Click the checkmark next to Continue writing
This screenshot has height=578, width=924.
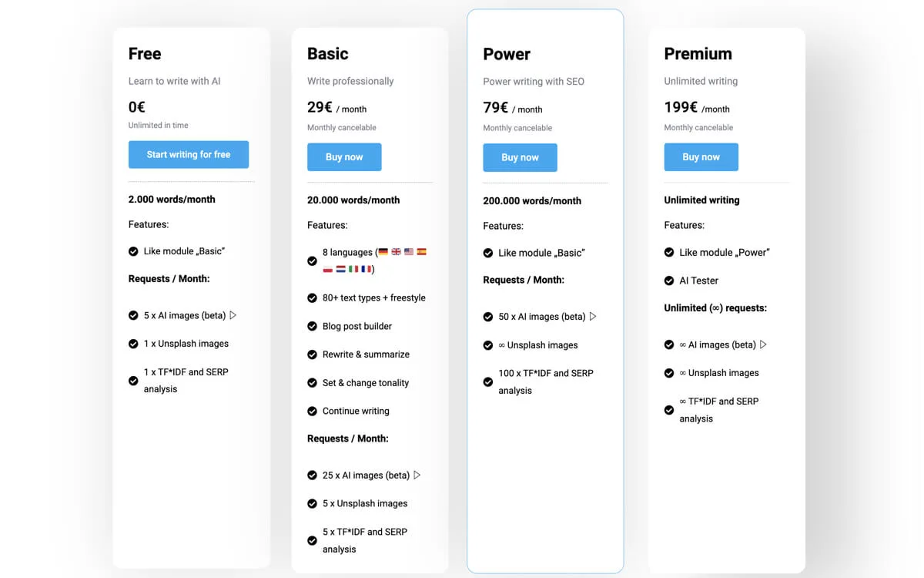pos(312,411)
